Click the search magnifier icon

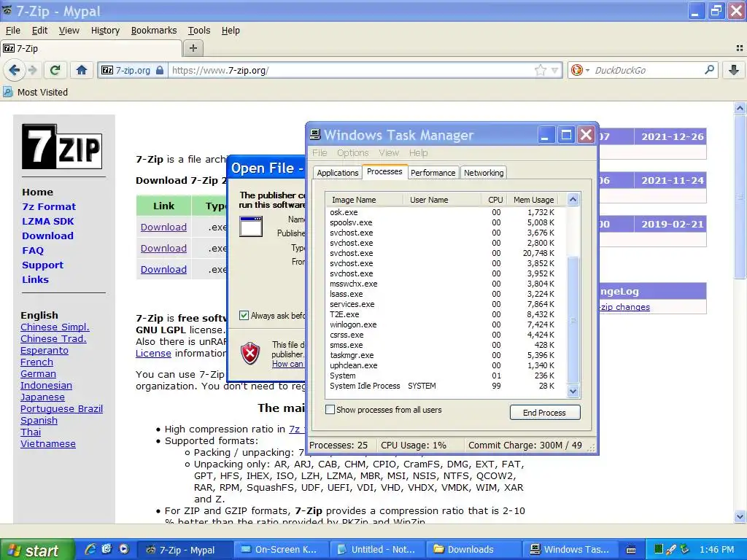[x=709, y=70]
